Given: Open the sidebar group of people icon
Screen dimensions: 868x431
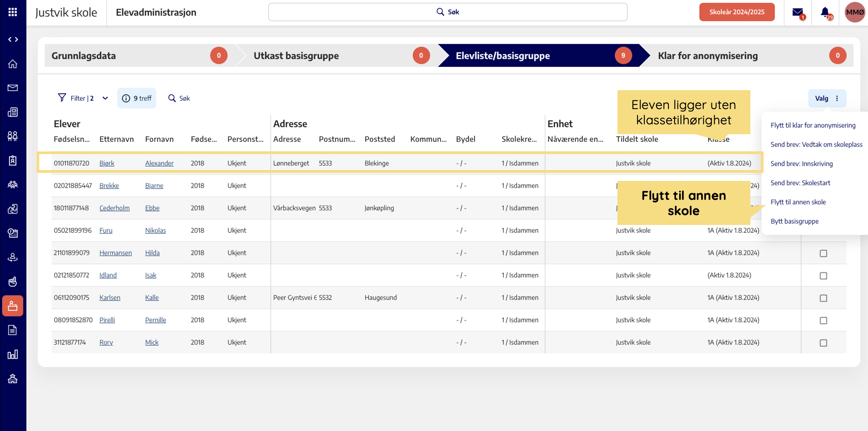Looking at the screenshot, I should pos(13,185).
